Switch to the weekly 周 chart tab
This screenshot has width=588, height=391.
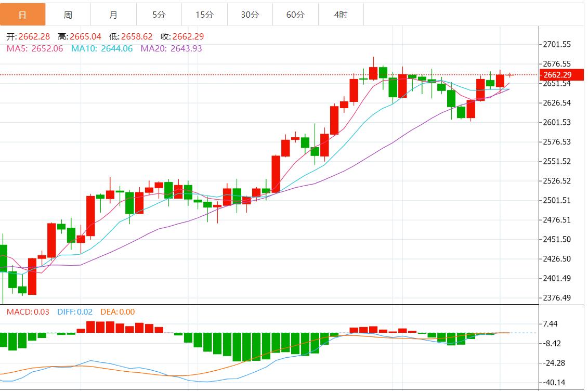coord(68,15)
